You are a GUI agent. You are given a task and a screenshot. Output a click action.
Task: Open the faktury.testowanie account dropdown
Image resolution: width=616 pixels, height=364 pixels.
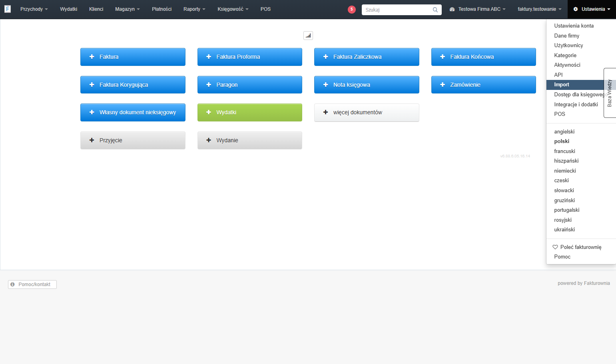[540, 9]
